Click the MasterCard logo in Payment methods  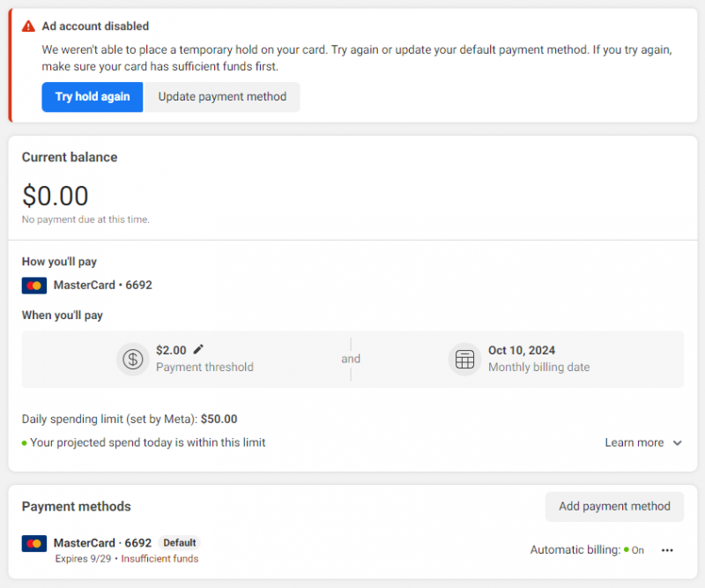(x=34, y=543)
